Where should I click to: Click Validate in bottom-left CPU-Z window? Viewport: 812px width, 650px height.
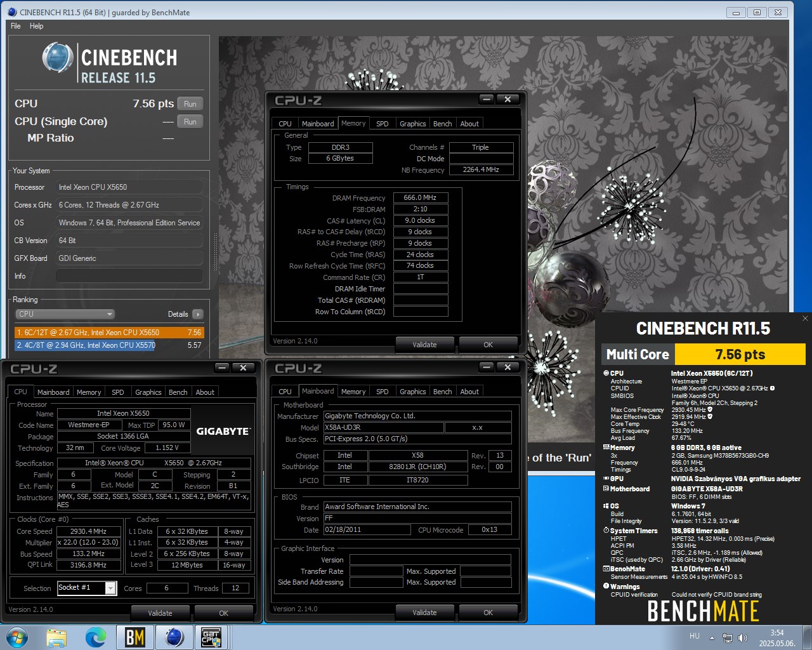click(160, 613)
